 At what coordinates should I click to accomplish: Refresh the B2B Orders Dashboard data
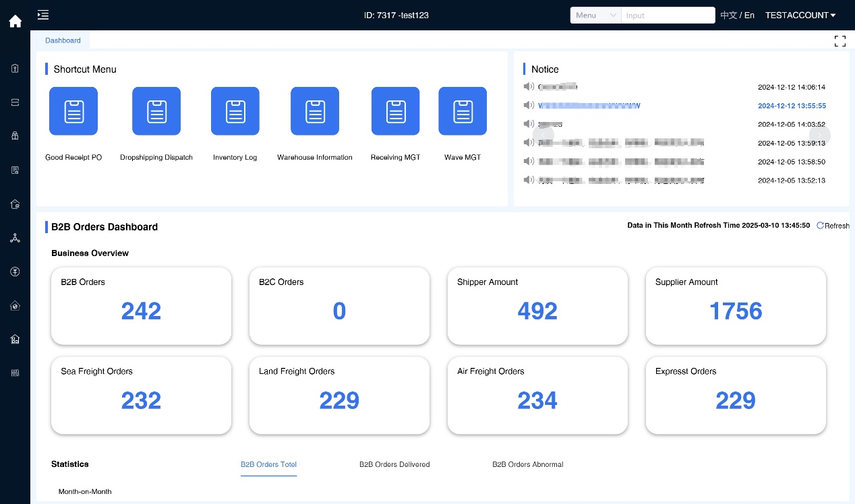pyautogui.click(x=833, y=226)
